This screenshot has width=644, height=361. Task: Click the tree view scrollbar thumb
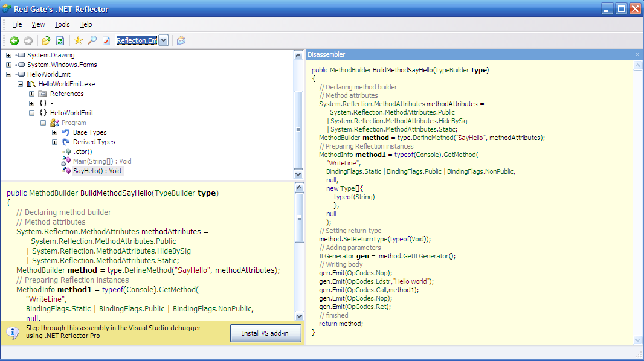tap(298, 130)
